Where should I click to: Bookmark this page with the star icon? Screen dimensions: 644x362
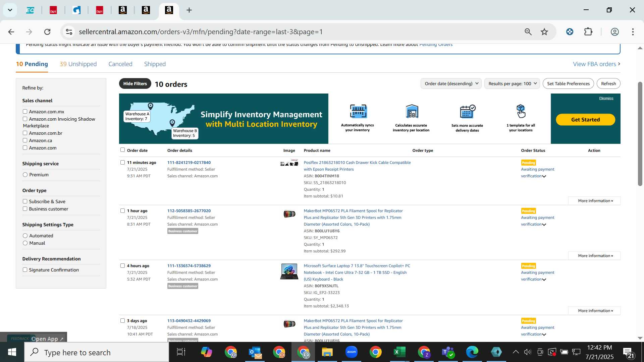(x=544, y=32)
